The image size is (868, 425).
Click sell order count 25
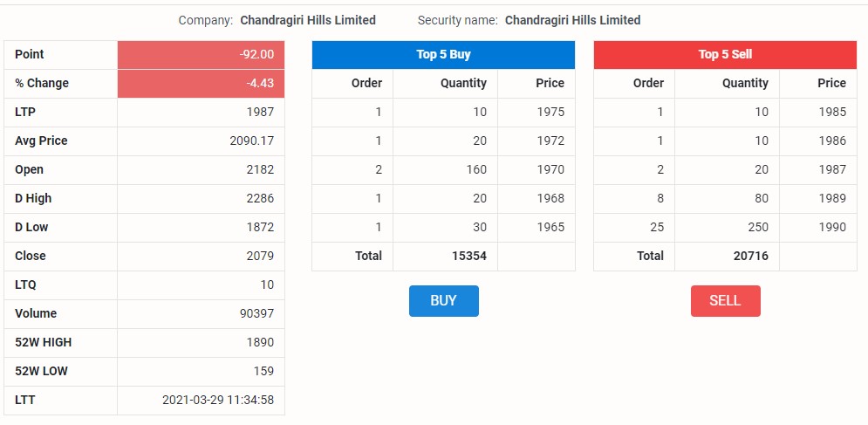tap(657, 227)
